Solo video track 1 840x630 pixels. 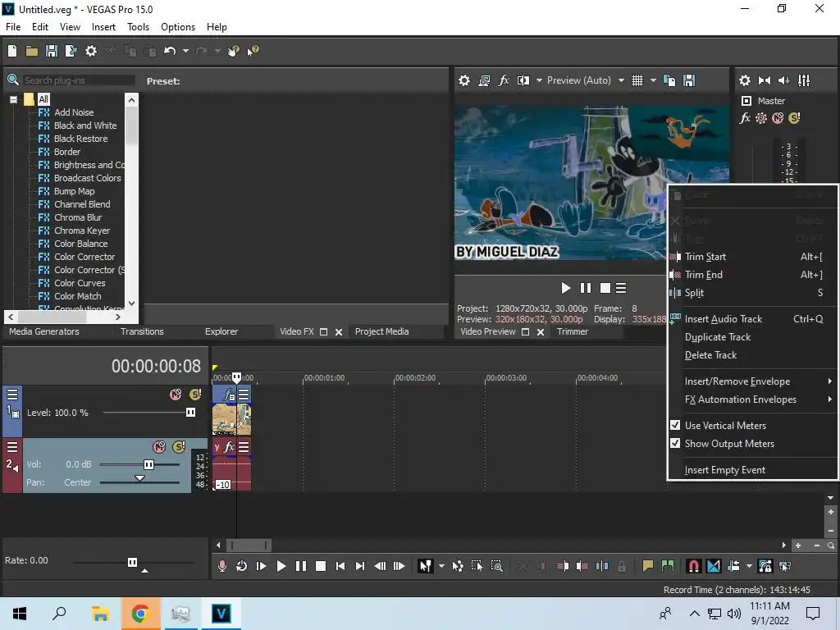[195, 395]
